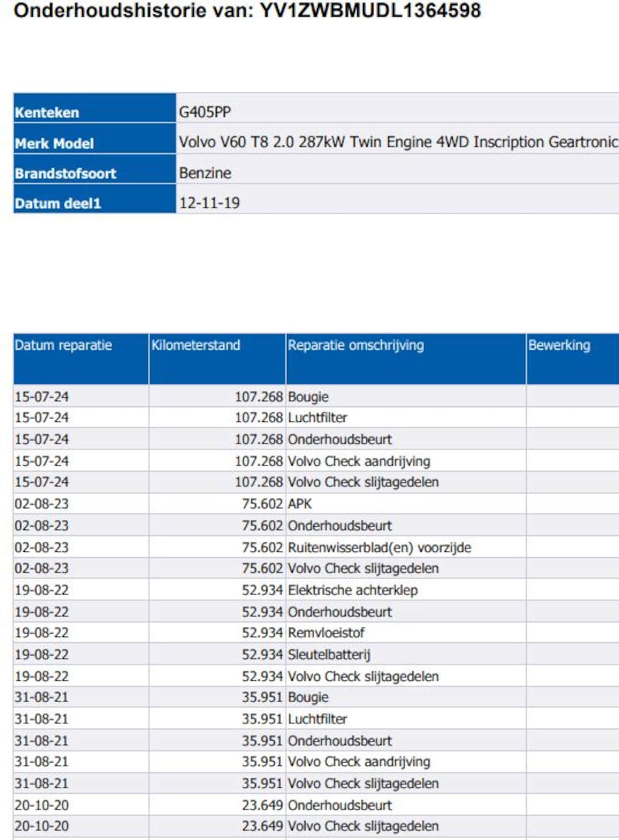Click the Datum deel1 value 12-11-19

[209, 203]
